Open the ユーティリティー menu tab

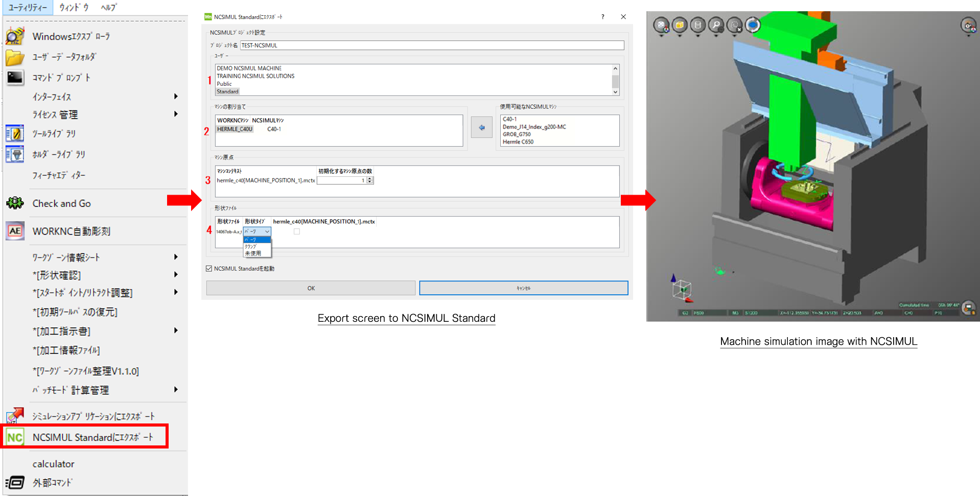(28, 7)
